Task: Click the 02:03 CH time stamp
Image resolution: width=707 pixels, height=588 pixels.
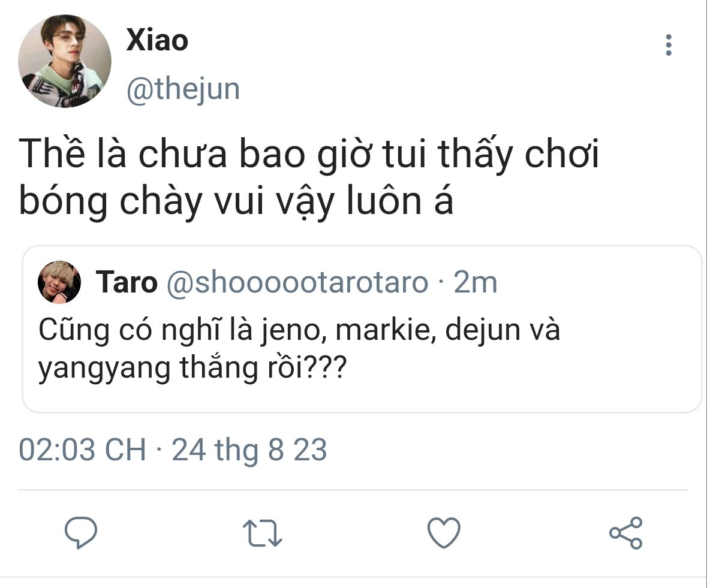Action: tap(83, 449)
